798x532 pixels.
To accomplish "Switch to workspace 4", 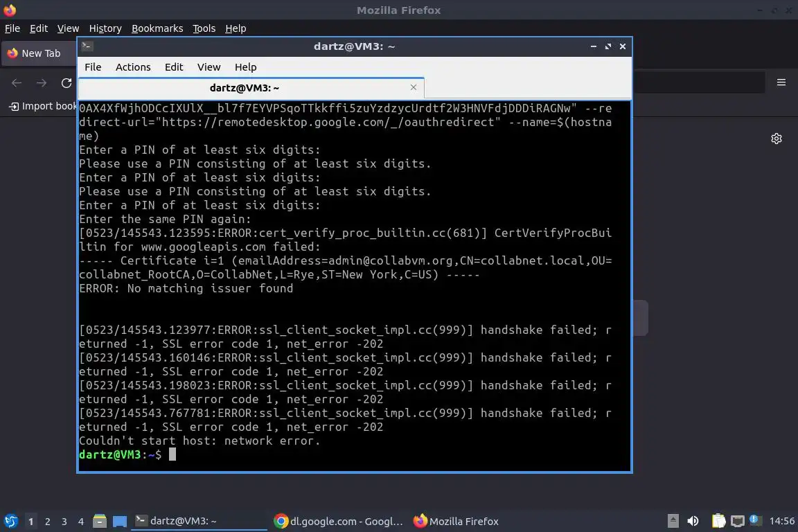I will click(80, 522).
